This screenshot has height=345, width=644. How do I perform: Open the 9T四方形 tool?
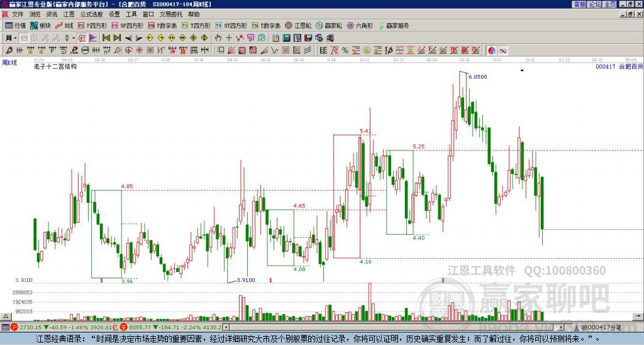point(231,25)
